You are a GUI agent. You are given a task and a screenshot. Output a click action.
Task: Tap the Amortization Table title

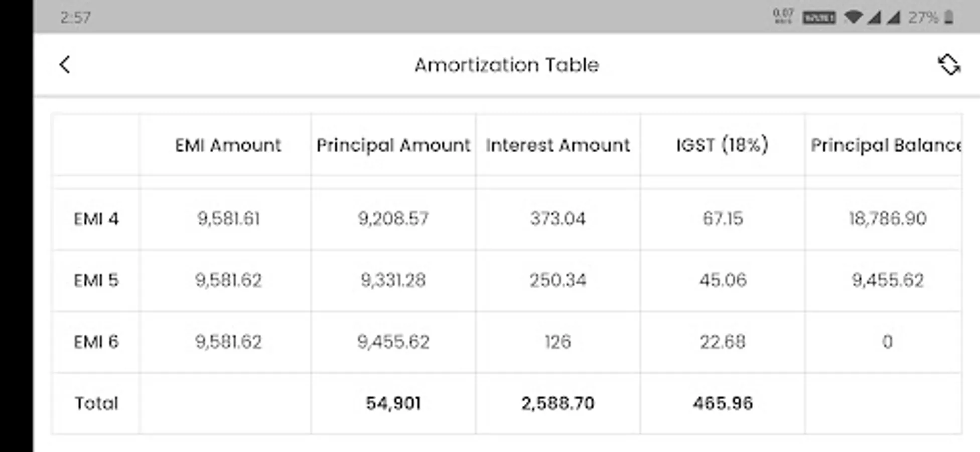pos(506,65)
